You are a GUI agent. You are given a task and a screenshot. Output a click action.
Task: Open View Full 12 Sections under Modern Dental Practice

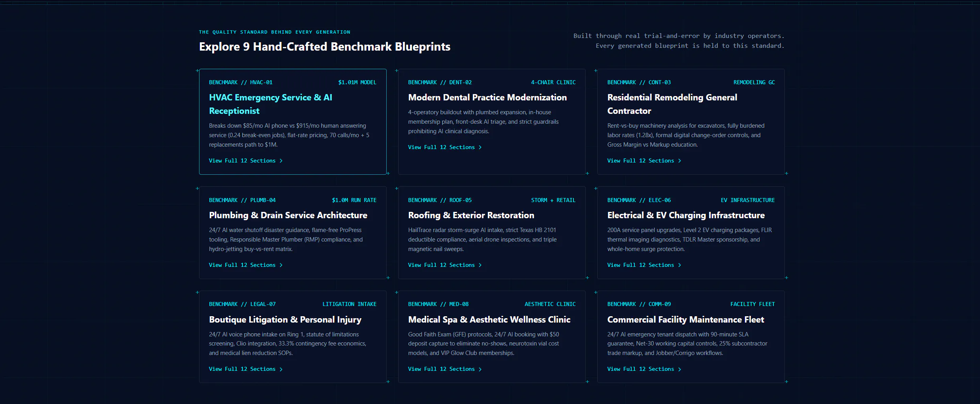(445, 147)
